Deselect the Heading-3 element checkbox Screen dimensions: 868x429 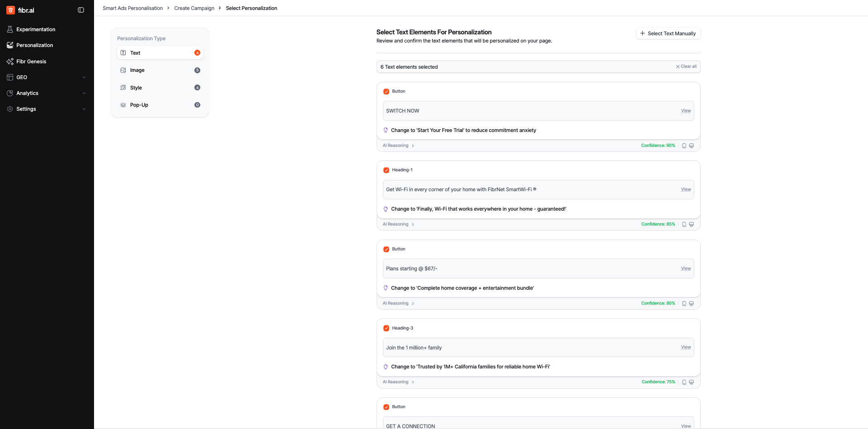[x=386, y=329]
